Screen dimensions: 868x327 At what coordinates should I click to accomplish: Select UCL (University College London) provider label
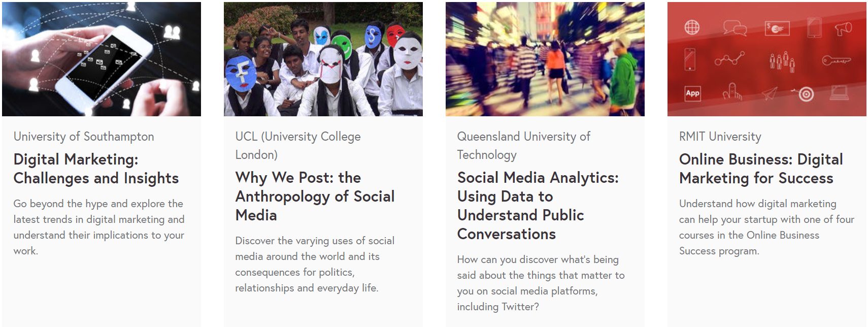(298, 146)
